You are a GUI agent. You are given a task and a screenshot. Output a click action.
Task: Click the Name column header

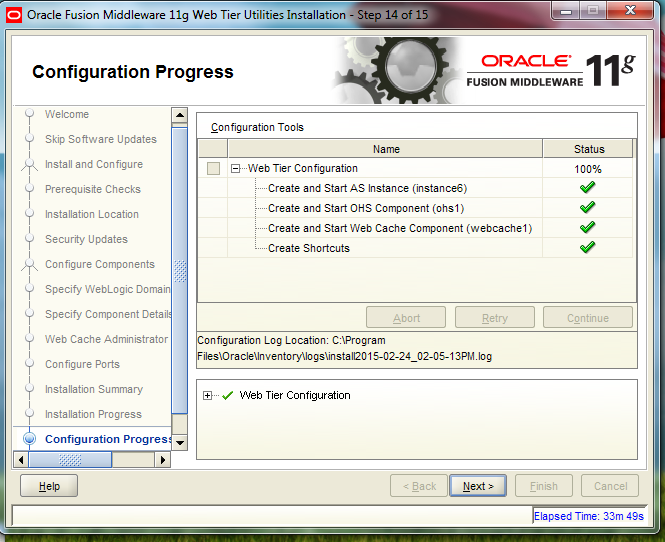coord(386,149)
